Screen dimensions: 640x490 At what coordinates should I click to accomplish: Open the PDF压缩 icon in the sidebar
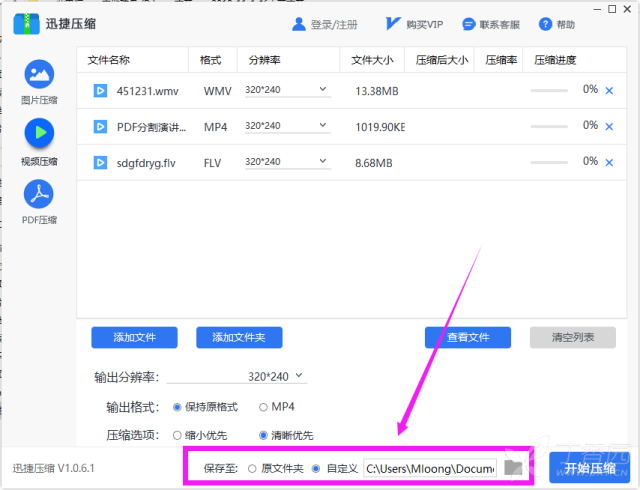(x=39, y=194)
